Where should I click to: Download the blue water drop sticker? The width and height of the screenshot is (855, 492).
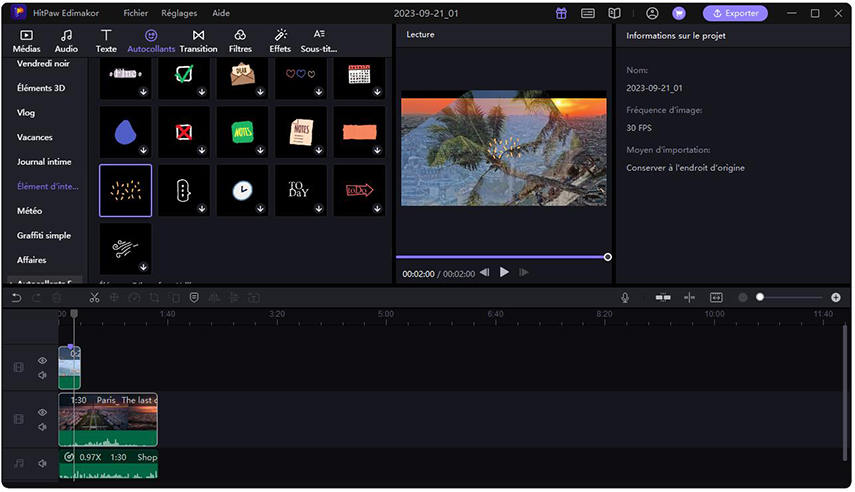pyautogui.click(x=143, y=150)
